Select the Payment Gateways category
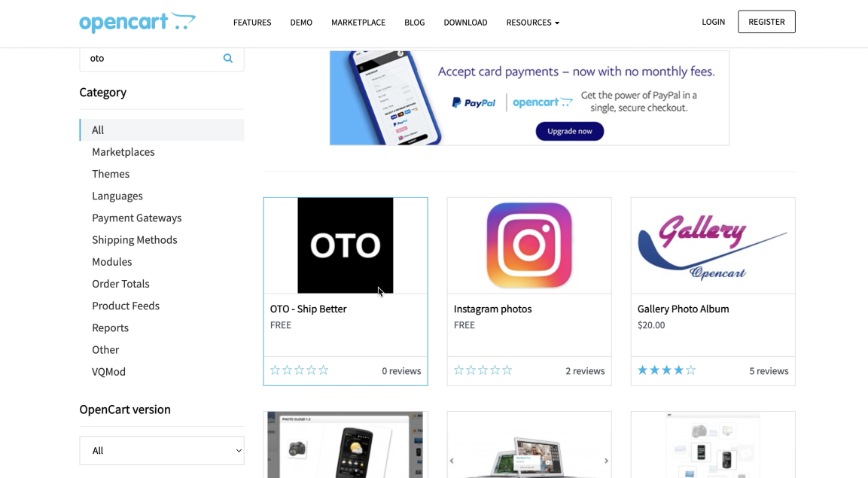The height and width of the screenshot is (478, 868). [137, 218]
